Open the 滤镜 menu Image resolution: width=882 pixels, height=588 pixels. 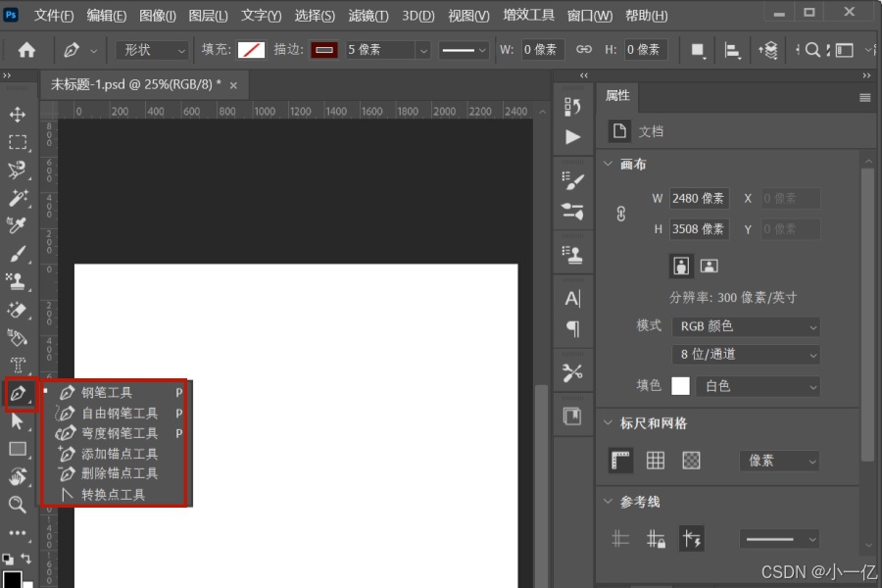(367, 16)
